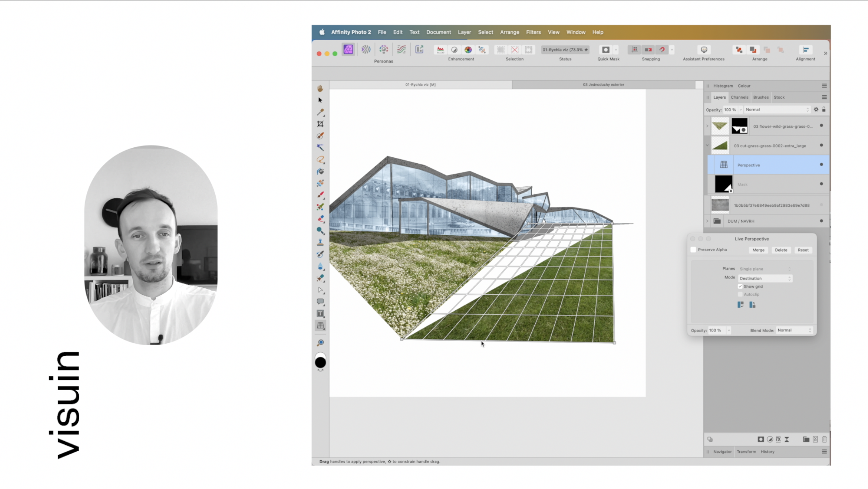Screen dimensions: 868x489
Task: Select the Paint Brush tool
Action: [320, 195]
